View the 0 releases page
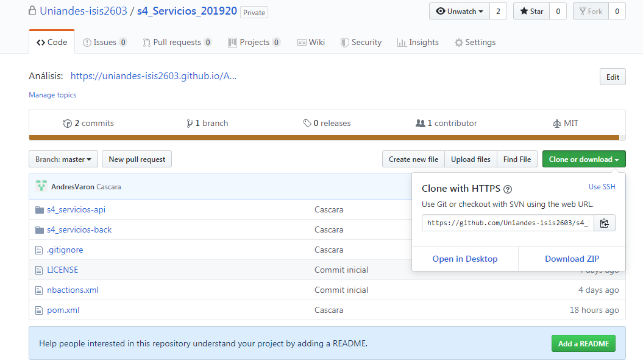 click(327, 123)
